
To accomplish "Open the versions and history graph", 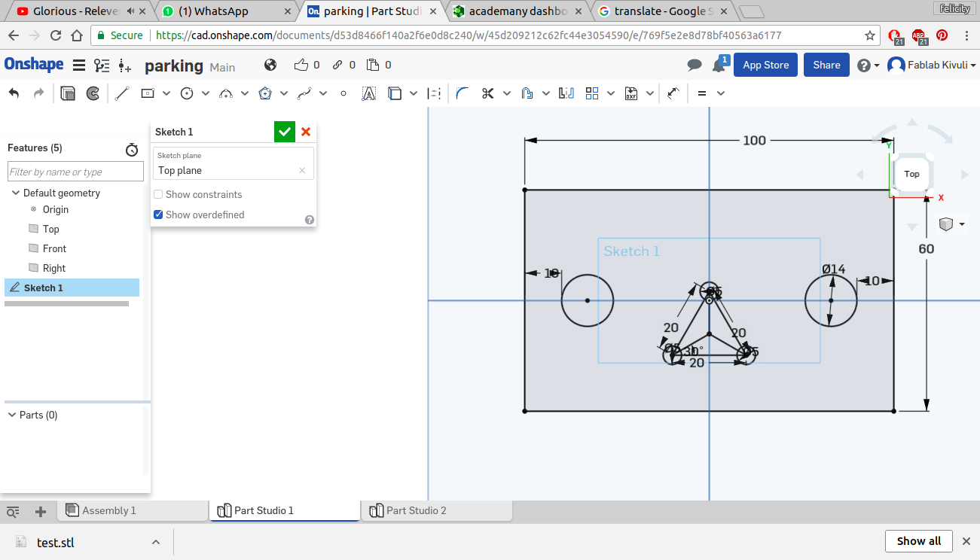I will pyautogui.click(x=102, y=65).
